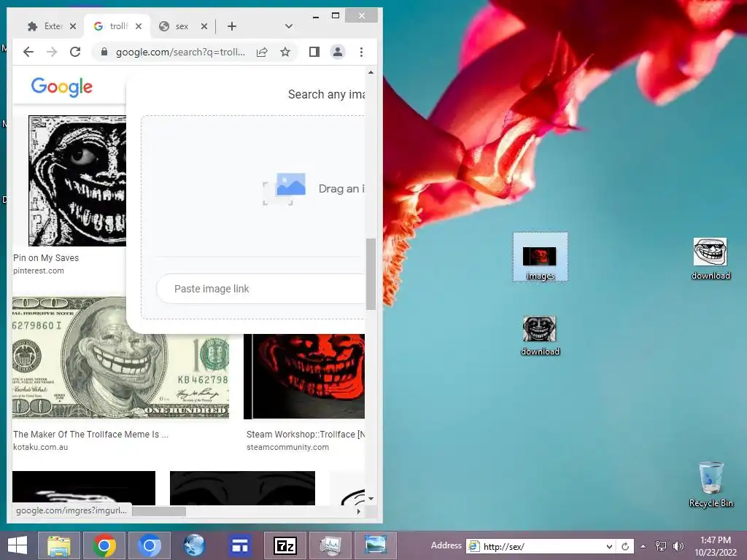Open the blue window-layout taskbar icon

click(239, 545)
